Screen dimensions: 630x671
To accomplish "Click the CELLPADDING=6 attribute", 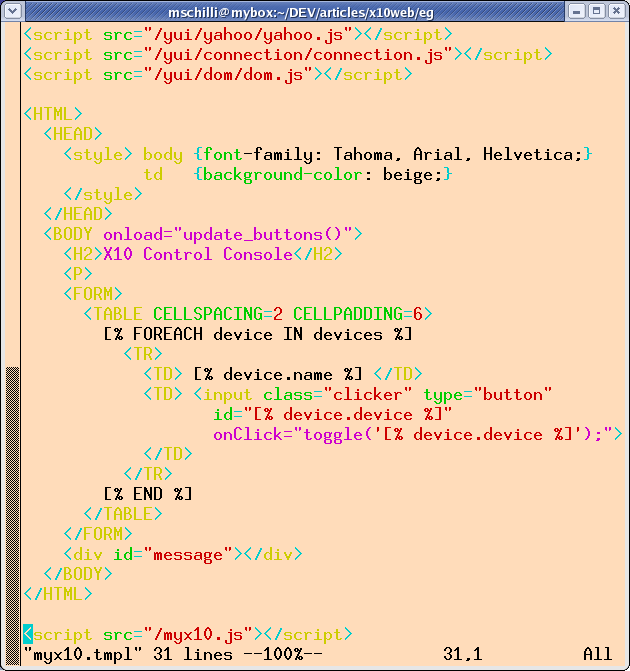I will (358, 315).
